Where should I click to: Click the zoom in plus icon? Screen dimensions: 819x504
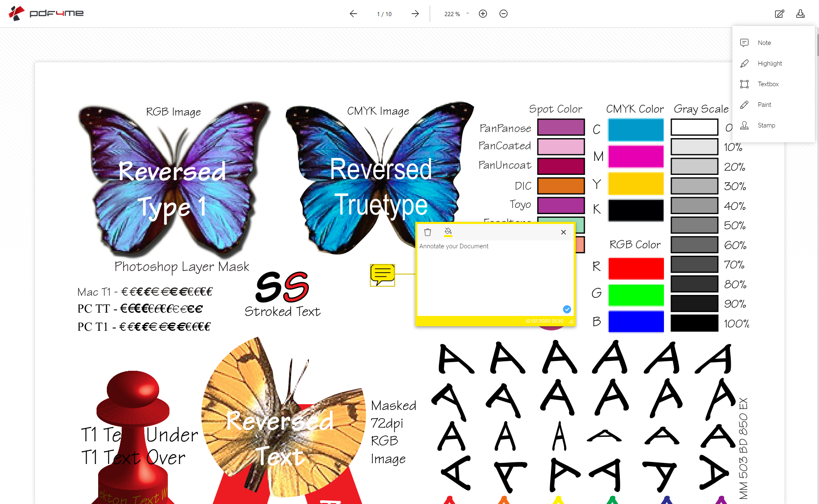483,14
